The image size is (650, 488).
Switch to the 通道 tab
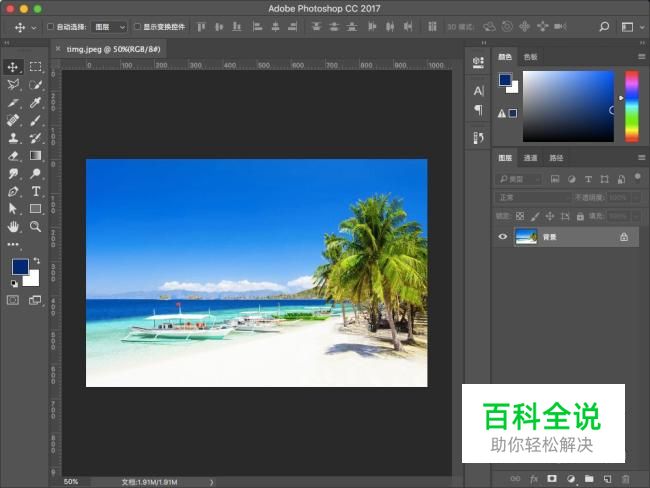pos(530,158)
